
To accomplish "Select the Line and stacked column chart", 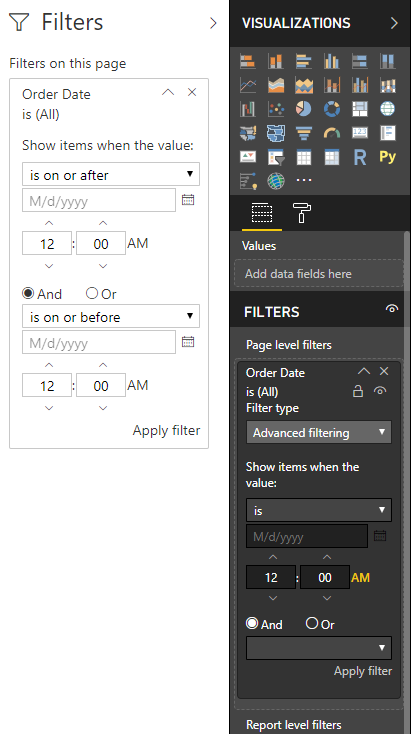I will (x=331, y=85).
